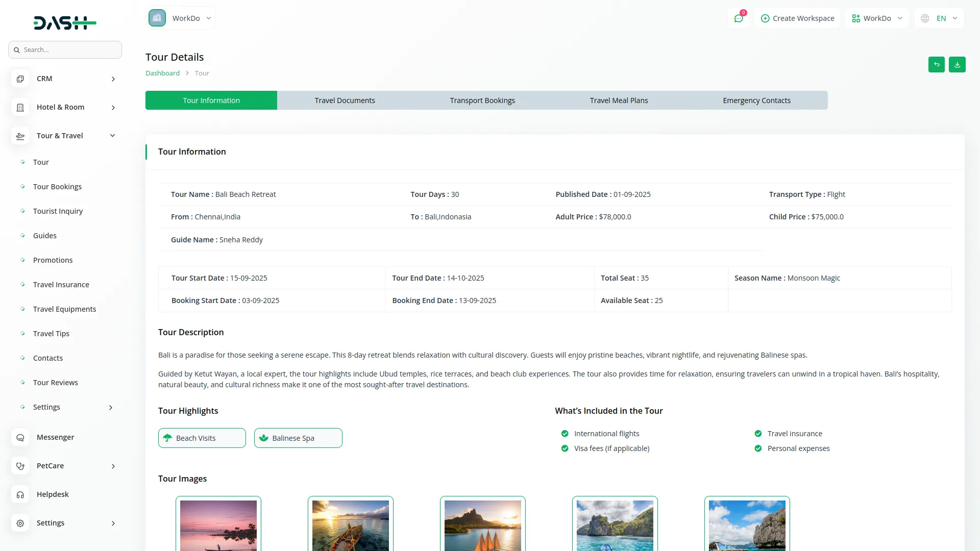Click the green back arrow icon
This screenshot has height=551, width=980.
point(937,65)
